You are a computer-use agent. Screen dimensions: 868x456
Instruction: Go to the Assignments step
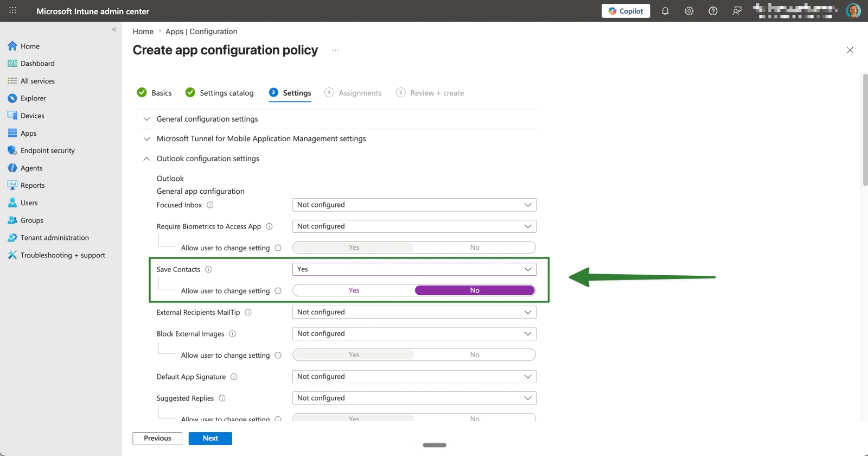[353, 93]
